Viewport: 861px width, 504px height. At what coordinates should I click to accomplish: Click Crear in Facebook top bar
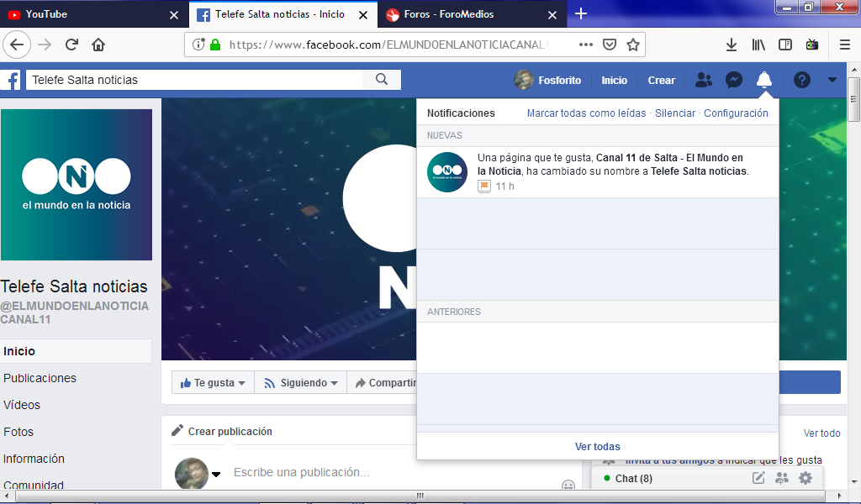661,80
